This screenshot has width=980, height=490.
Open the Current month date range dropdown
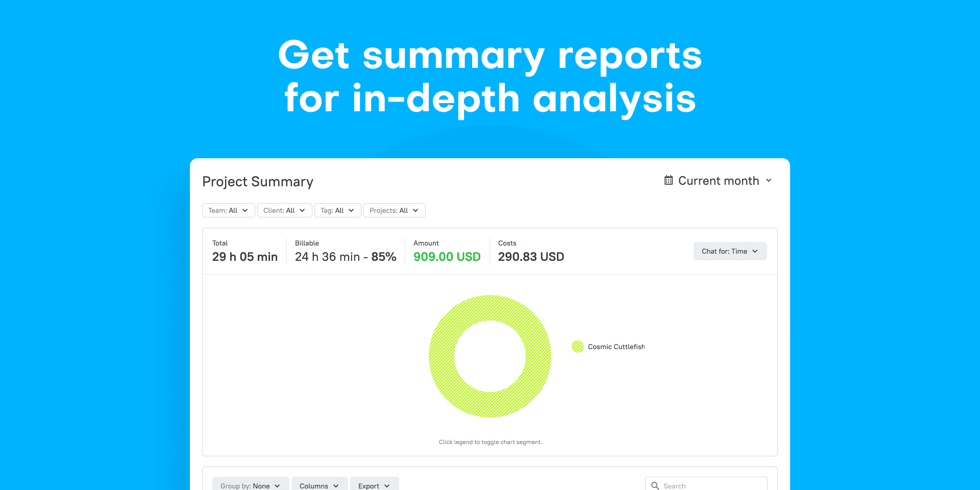pyautogui.click(x=718, y=181)
